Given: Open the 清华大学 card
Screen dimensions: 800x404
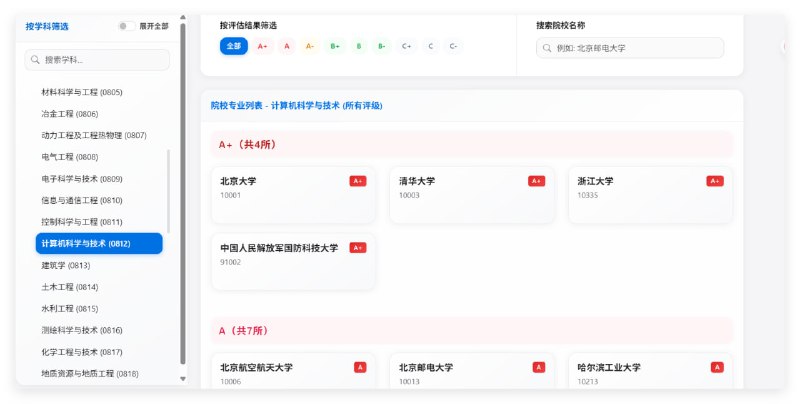Looking at the screenshot, I should point(472,195).
